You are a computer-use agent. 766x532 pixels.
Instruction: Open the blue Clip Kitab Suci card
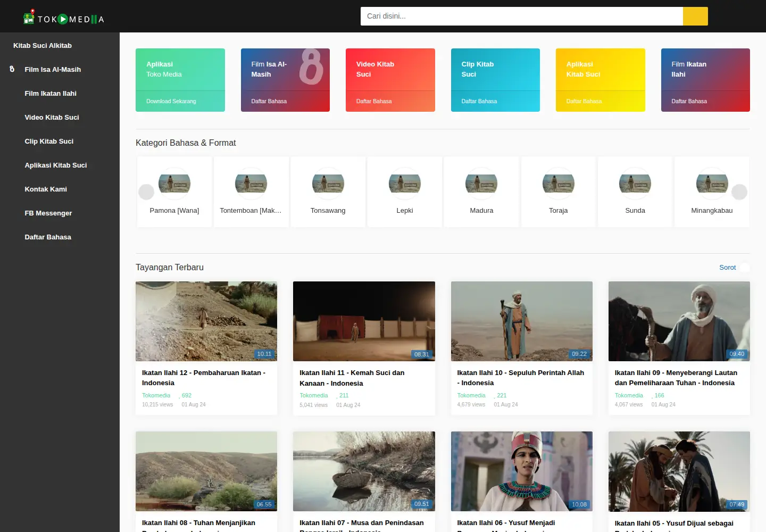(495, 70)
